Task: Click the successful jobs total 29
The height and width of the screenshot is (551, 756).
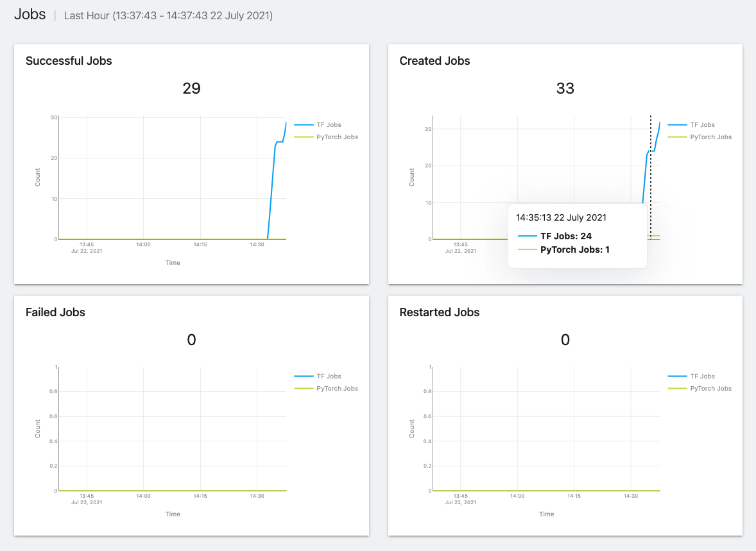Action: 191,89
